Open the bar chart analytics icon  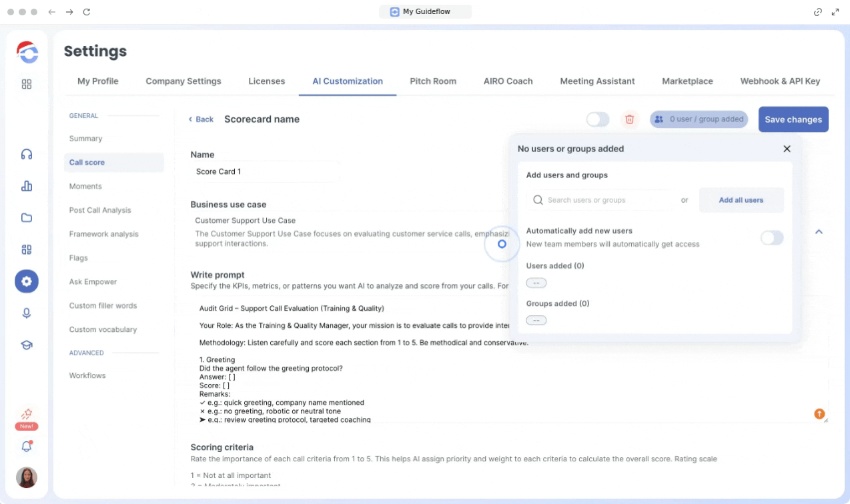click(x=27, y=186)
